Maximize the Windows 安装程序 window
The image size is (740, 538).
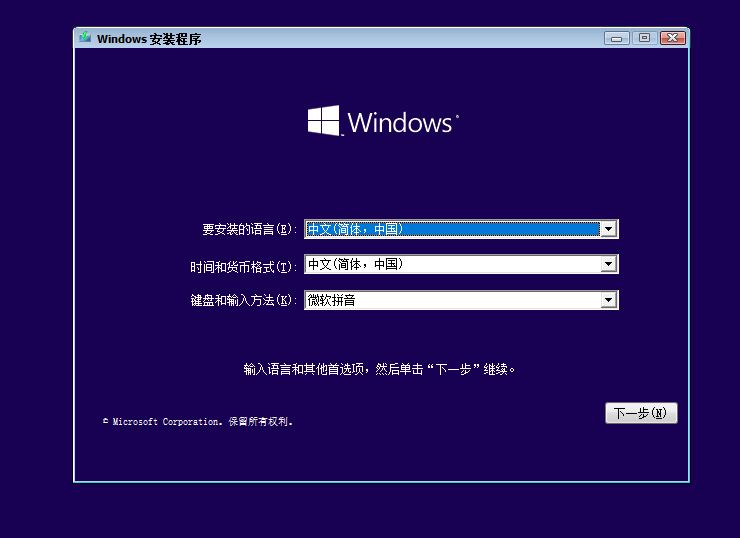(644, 38)
